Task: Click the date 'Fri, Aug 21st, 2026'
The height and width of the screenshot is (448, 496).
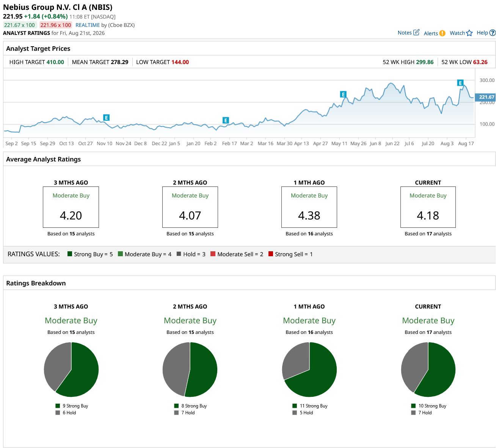Action: (x=82, y=33)
